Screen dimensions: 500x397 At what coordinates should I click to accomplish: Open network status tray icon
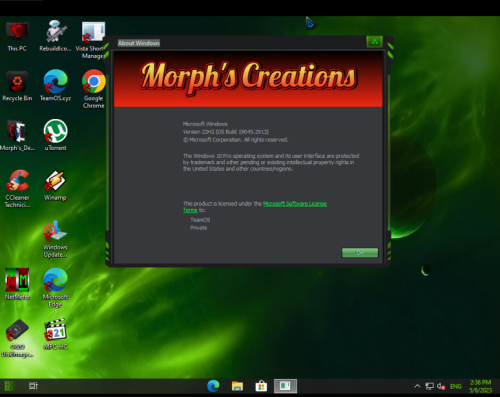pyautogui.click(x=429, y=386)
